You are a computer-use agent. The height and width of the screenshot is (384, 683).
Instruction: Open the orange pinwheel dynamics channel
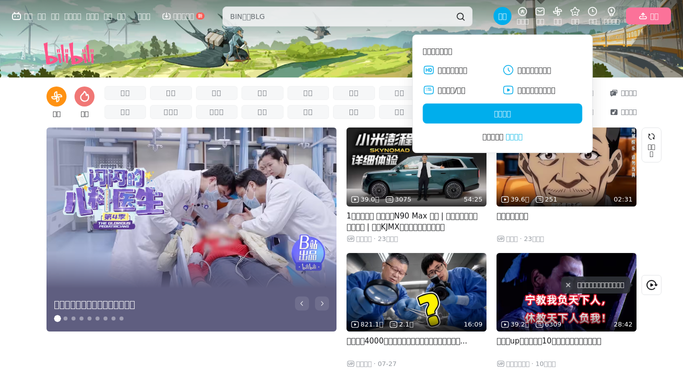tap(57, 97)
